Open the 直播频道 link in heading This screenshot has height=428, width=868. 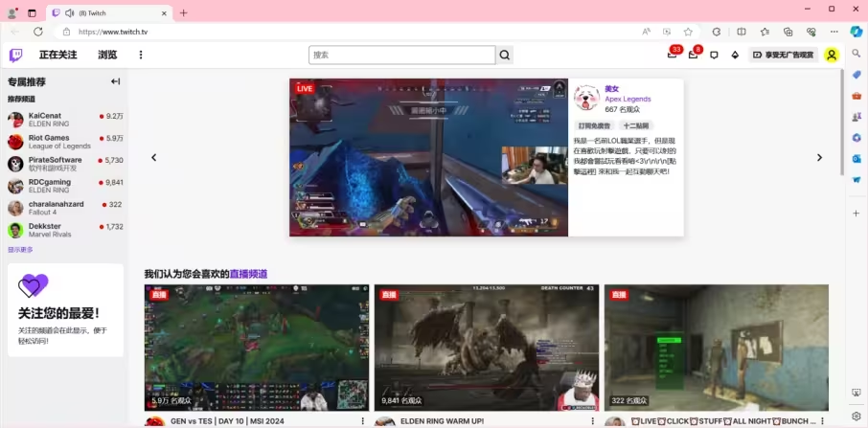tap(248, 274)
